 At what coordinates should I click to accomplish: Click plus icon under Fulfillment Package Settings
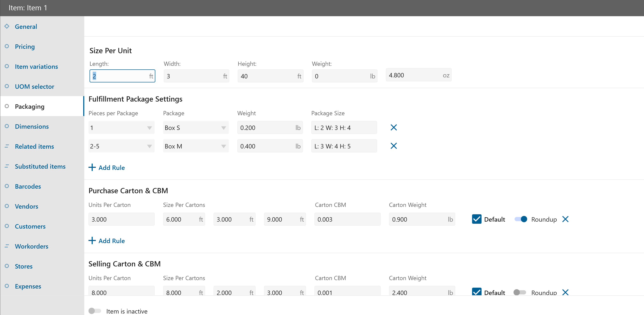pyautogui.click(x=92, y=167)
